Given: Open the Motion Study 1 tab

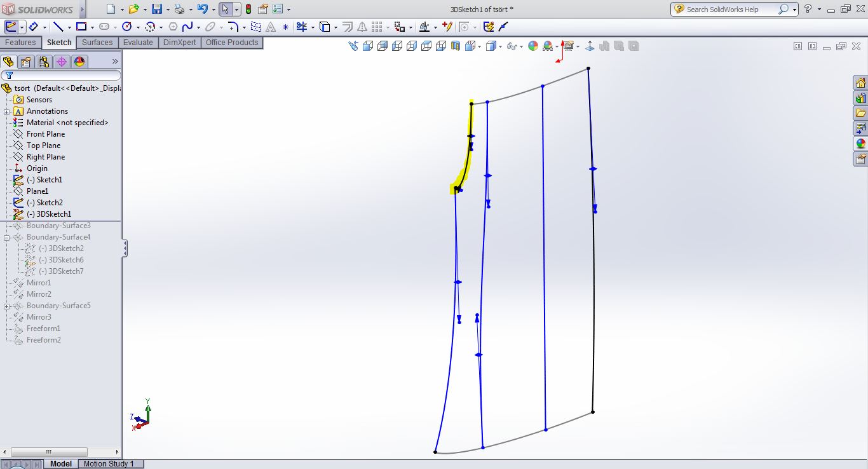Looking at the screenshot, I should [x=110, y=464].
